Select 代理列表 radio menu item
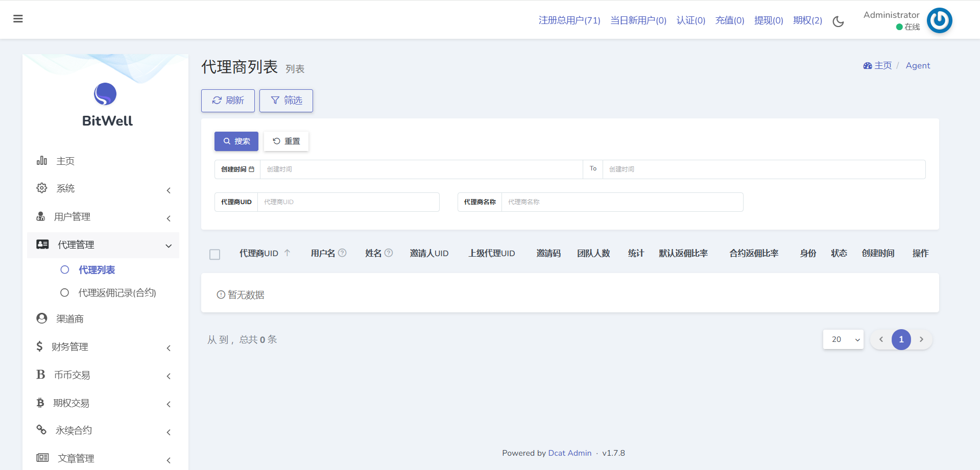Screen dimensions: 980x470 96,270
